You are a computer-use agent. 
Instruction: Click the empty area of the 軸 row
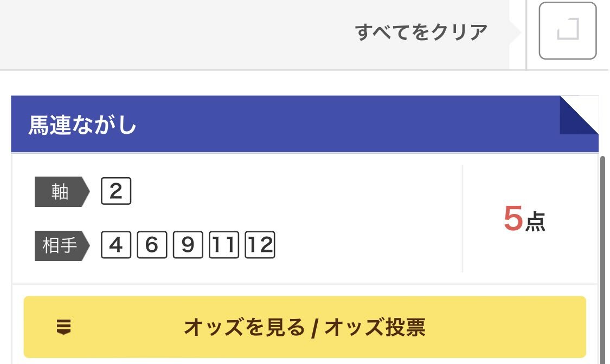click(296, 191)
